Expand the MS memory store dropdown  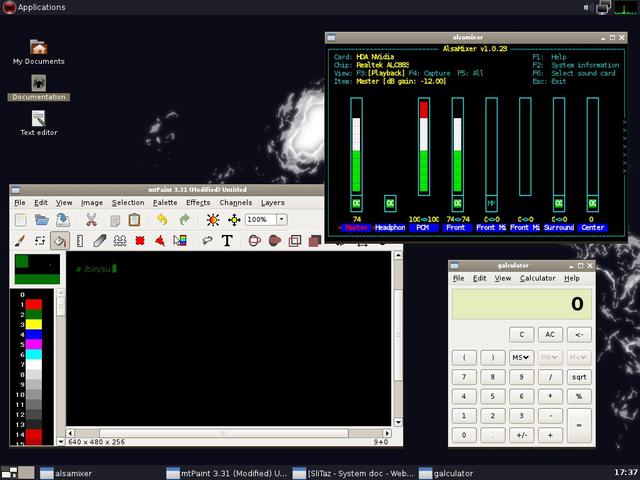[x=521, y=358]
